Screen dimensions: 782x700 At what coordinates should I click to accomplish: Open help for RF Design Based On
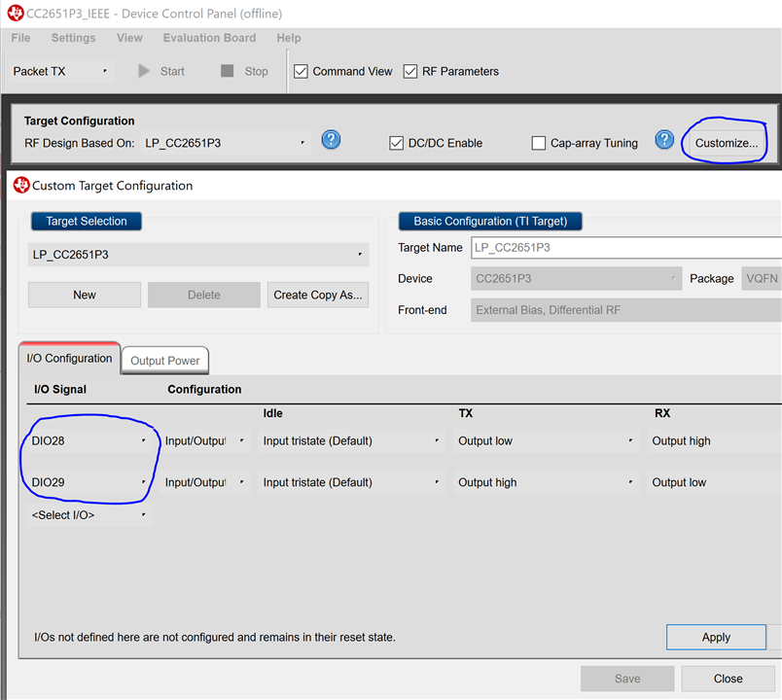point(331,140)
